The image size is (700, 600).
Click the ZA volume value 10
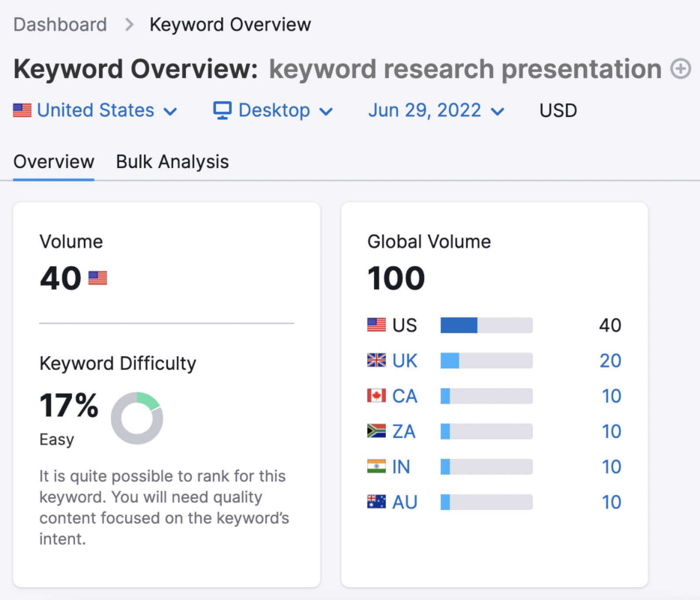pos(611,431)
